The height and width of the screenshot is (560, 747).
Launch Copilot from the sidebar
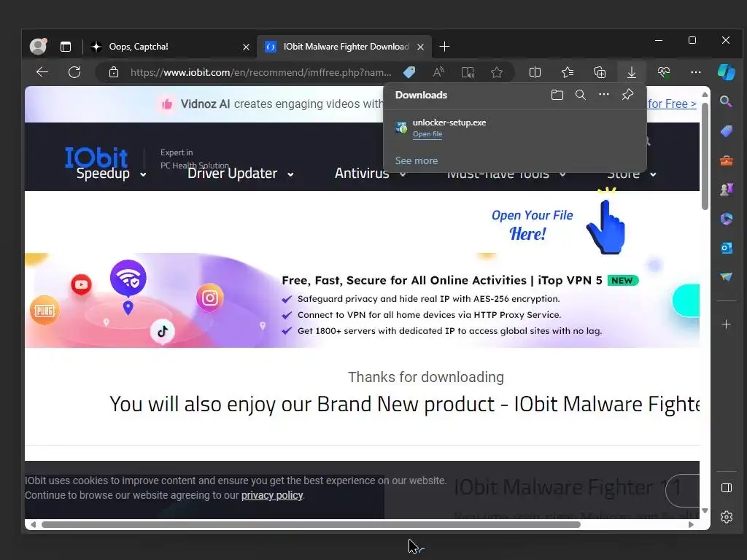click(727, 72)
